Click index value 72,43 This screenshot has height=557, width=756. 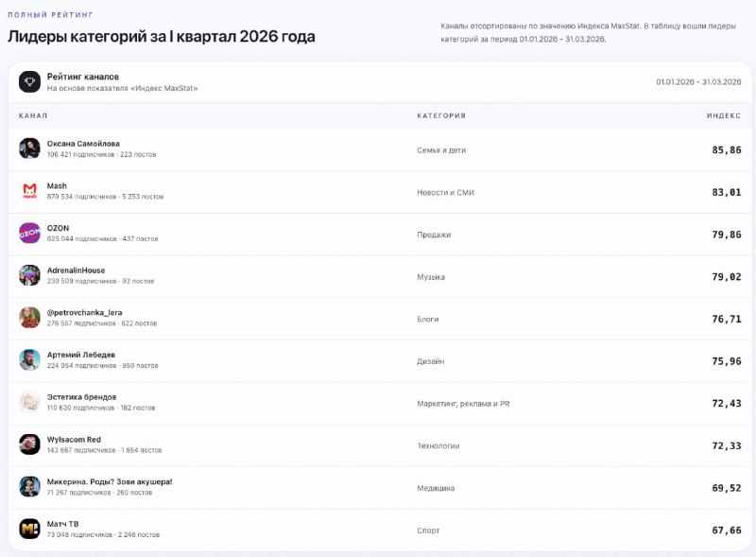tap(727, 404)
